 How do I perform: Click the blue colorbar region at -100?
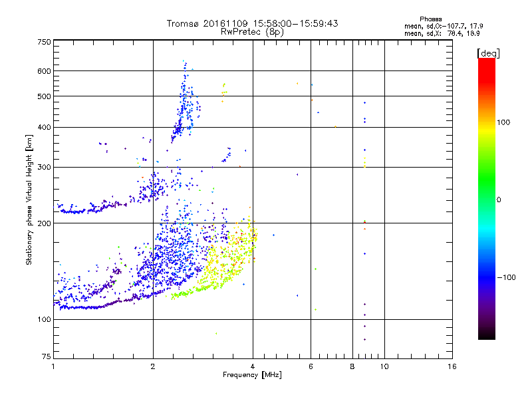[x=487, y=277]
